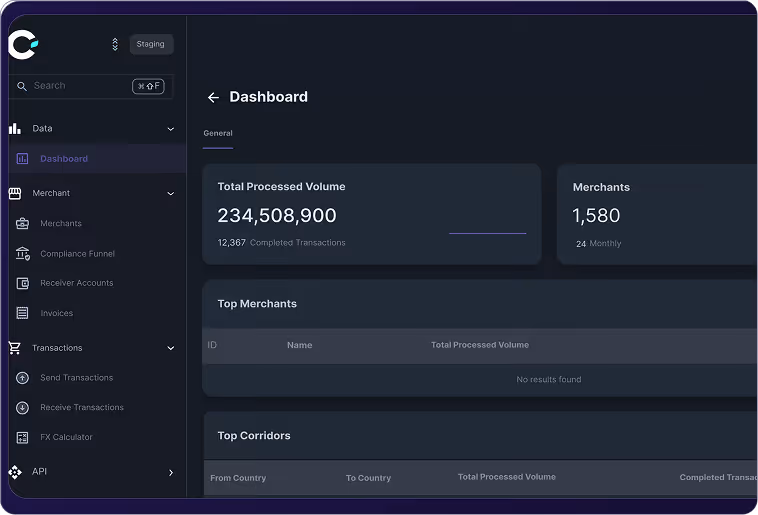The image size is (758, 515).
Task: Click the Data section label
Action: point(42,129)
